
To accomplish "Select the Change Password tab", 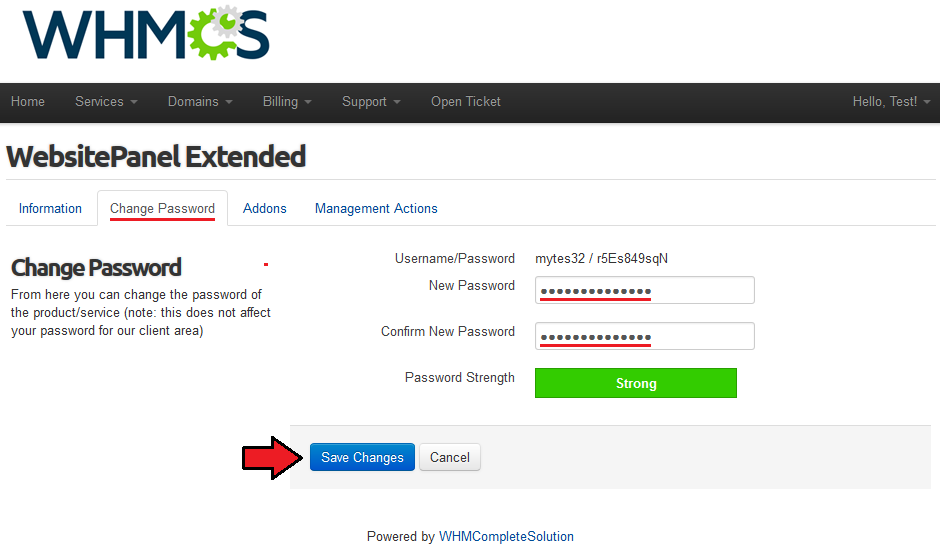I will pyautogui.click(x=162, y=209).
